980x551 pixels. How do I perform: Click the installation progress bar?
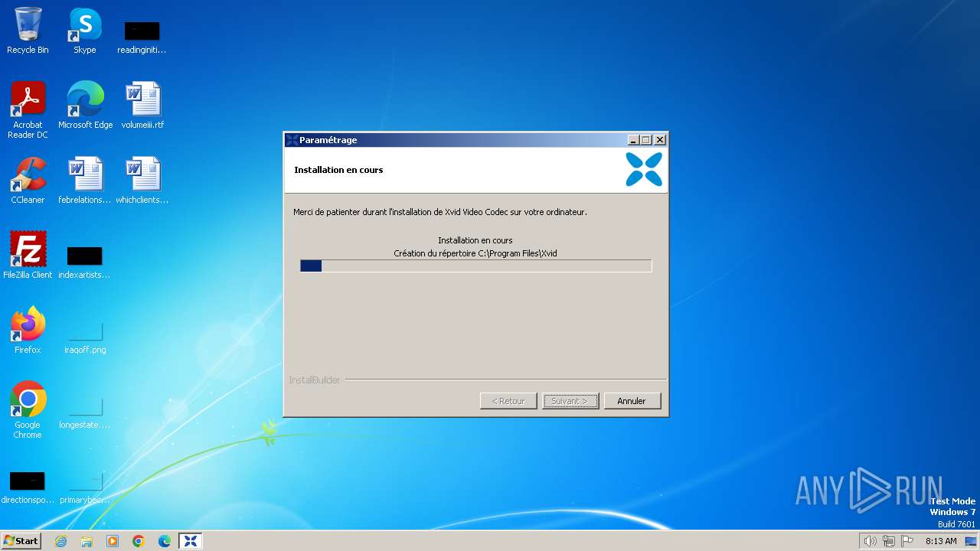[475, 266]
